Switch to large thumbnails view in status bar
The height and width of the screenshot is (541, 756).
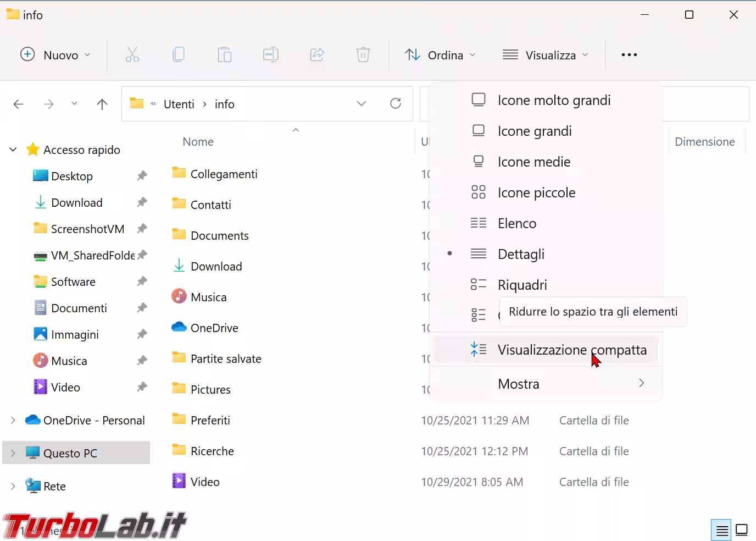tap(741, 530)
